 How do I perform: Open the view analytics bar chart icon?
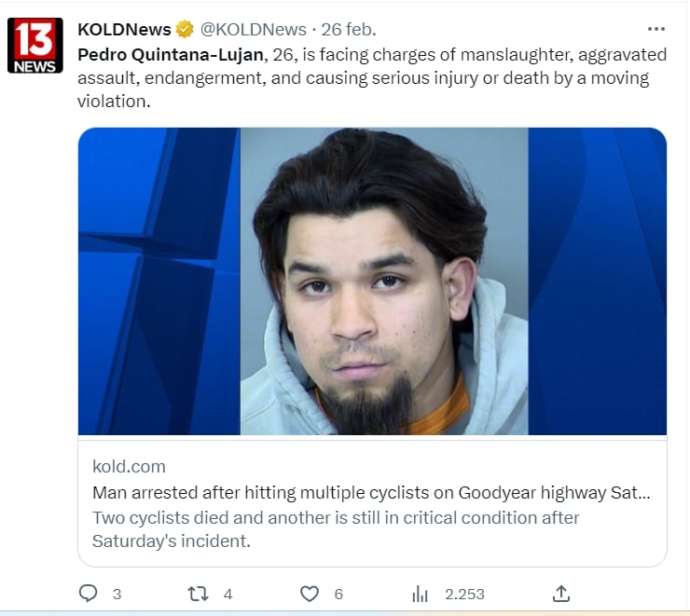click(420, 594)
